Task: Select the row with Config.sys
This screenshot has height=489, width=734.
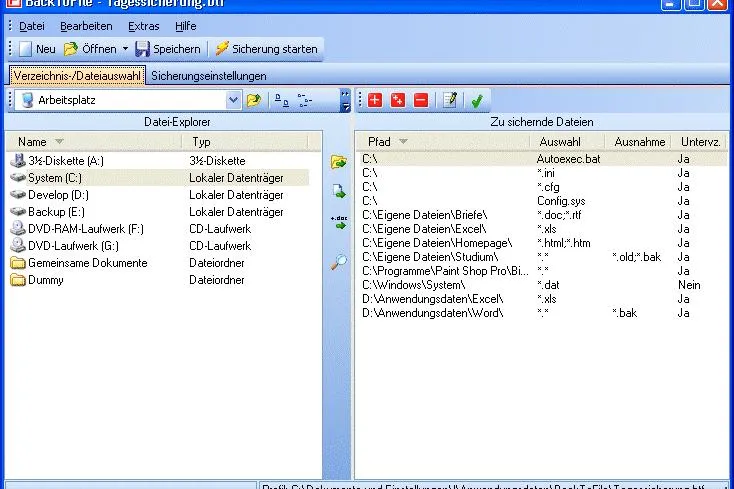Action: click(x=542, y=201)
